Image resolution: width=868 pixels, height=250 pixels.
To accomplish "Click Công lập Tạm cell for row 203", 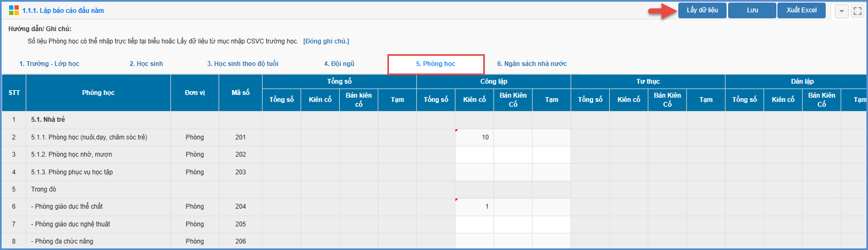I will point(551,172).
